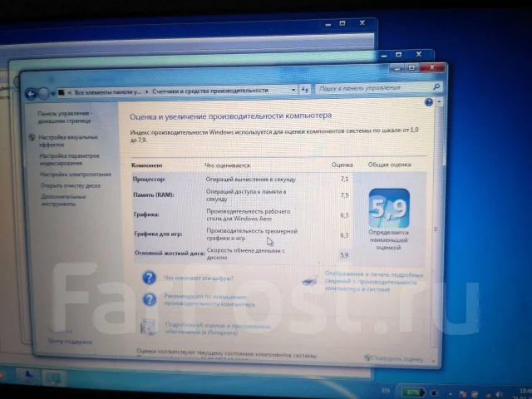Screen dimensions: 532x399
Task: Click the EN language indicator in taskbar
Action: 386,390
